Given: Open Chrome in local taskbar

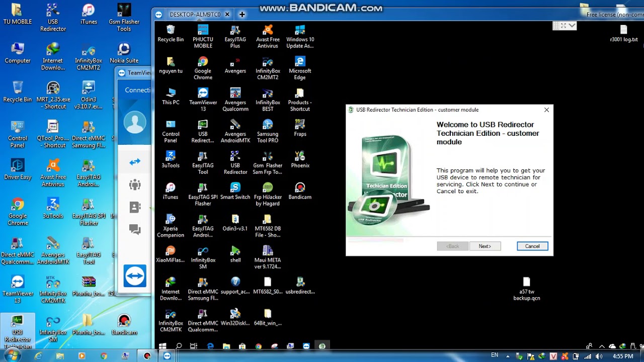Looking at the screenshot, I should 104,356.
